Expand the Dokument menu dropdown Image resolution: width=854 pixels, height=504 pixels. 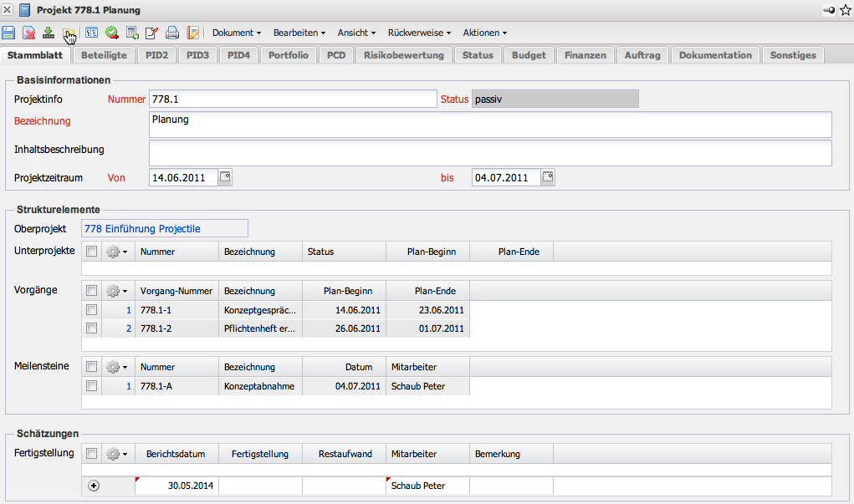[237, 33]
